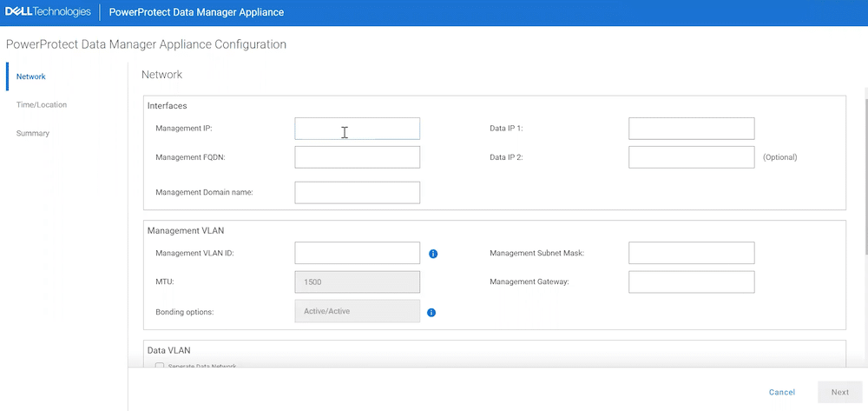Click into Management FQDN field
This screenshot has width=868, height=411.
pyautogui.click(x=357, y=157)
